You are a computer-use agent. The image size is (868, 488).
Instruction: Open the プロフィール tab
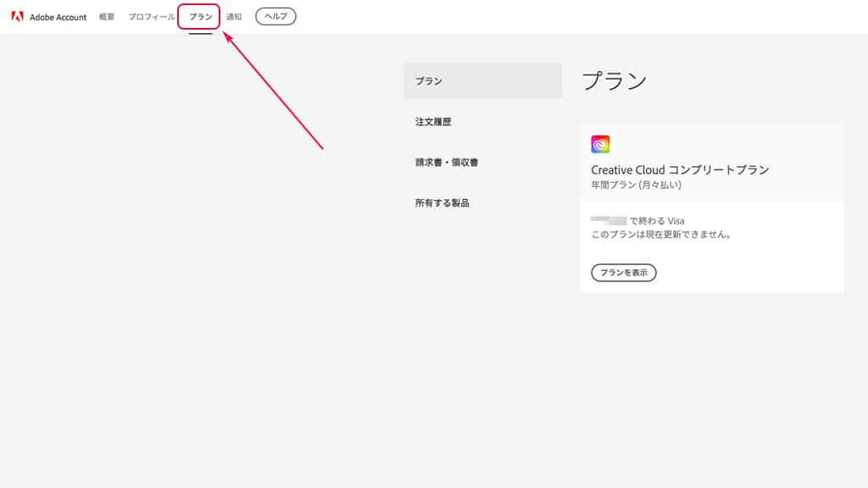pyautogui.click(x=151, y=17)
